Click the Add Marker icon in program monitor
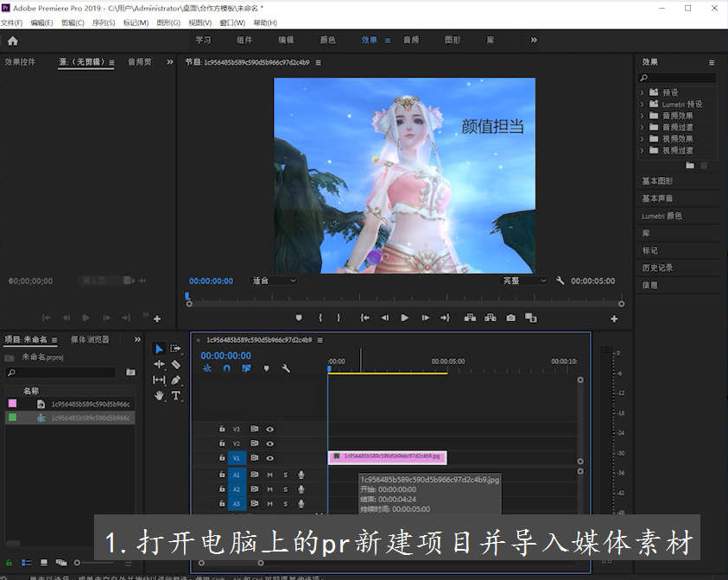Image resolution: width=728 pixels, height=580 pixels. pos(299,318)
